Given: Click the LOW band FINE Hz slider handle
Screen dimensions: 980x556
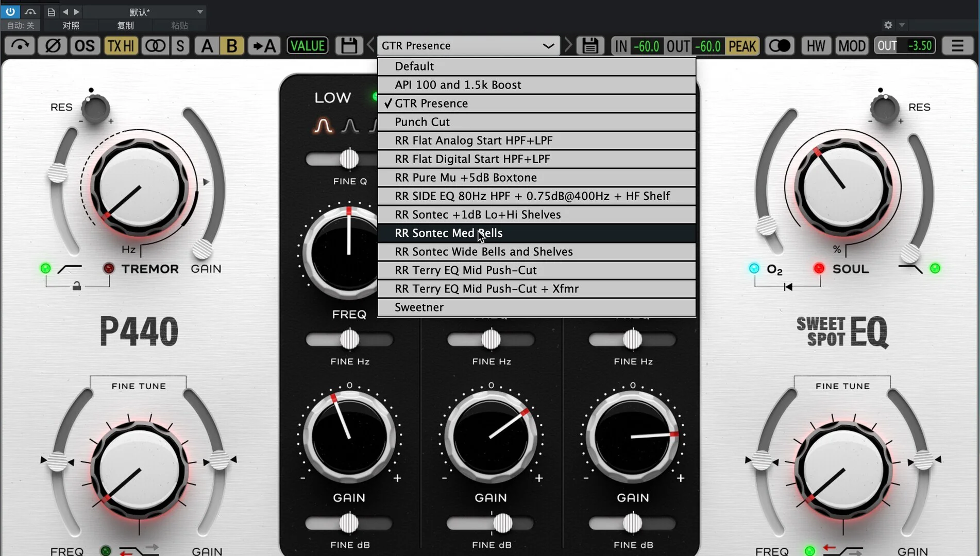Looking at the screenshot, I should (349, 339).
